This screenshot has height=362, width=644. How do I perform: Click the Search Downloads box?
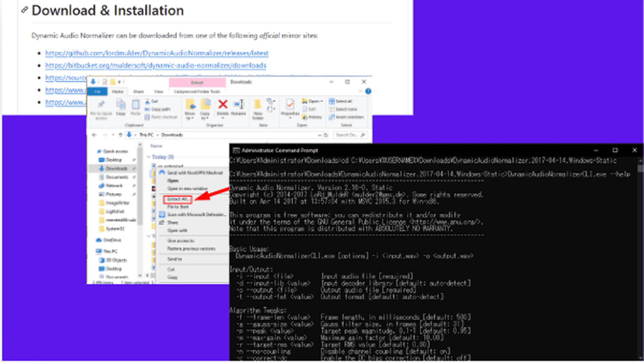pyautogui.click(x=351, y=135)
